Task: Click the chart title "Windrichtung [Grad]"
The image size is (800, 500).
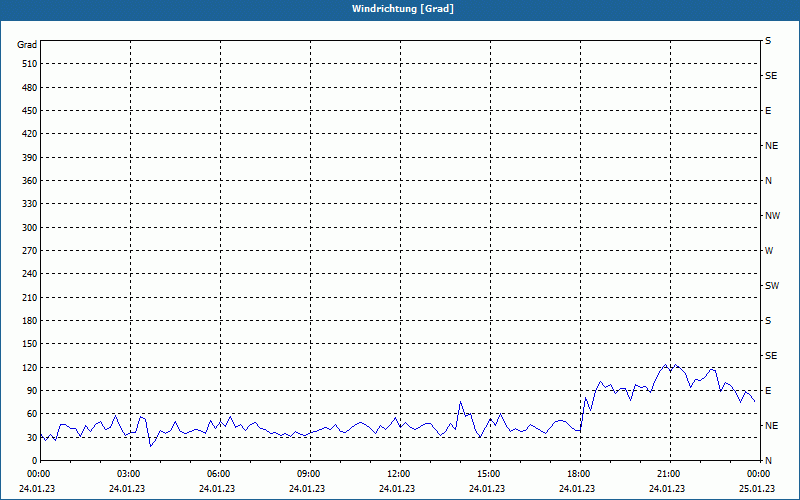Action: click(x=403, y=9)
